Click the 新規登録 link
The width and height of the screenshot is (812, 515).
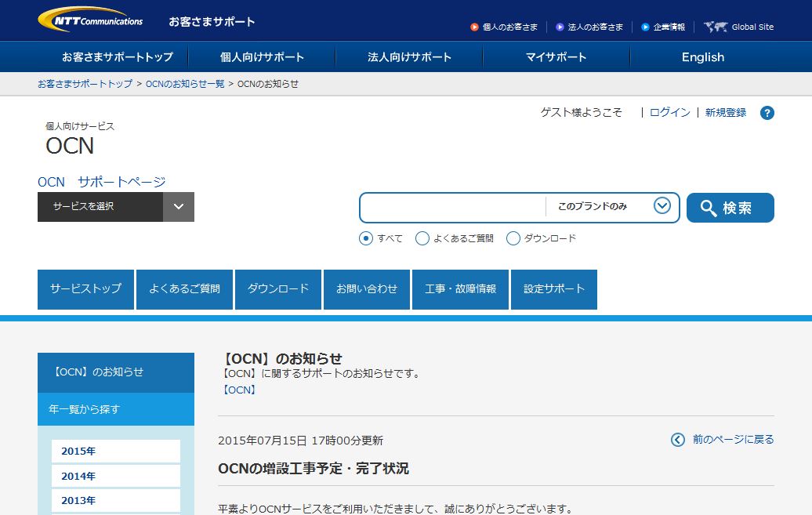pos(726,112)
